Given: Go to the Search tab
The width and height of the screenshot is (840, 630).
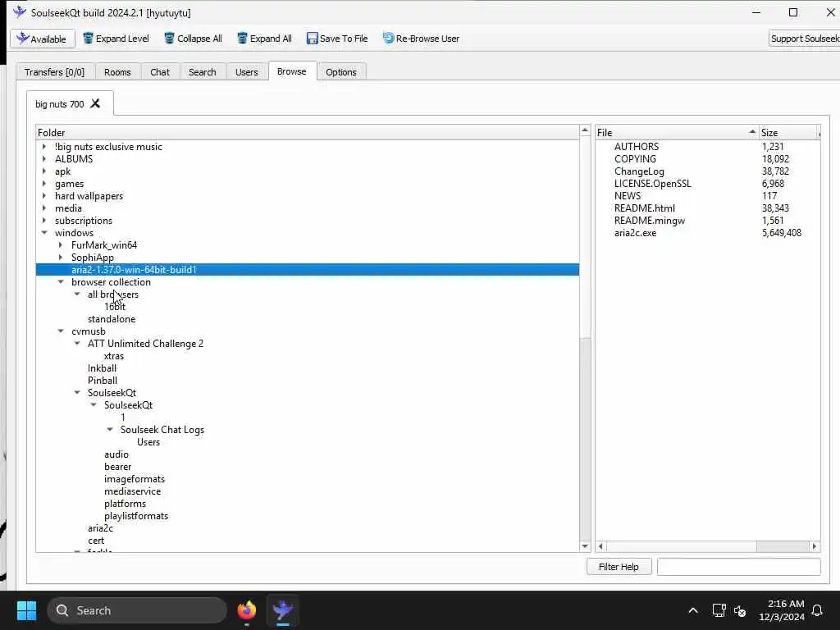Looking at the screenshot, I should [x=202, y=72].
